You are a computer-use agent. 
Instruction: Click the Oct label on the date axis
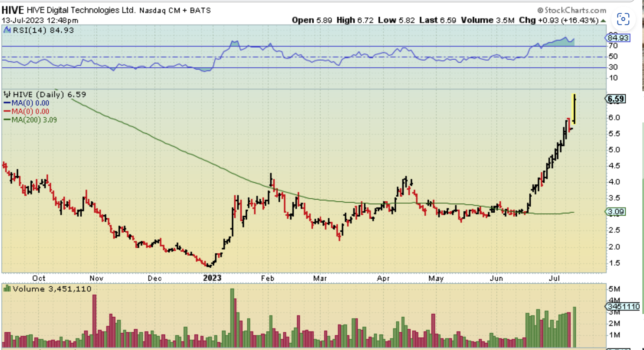click(39, 278)
